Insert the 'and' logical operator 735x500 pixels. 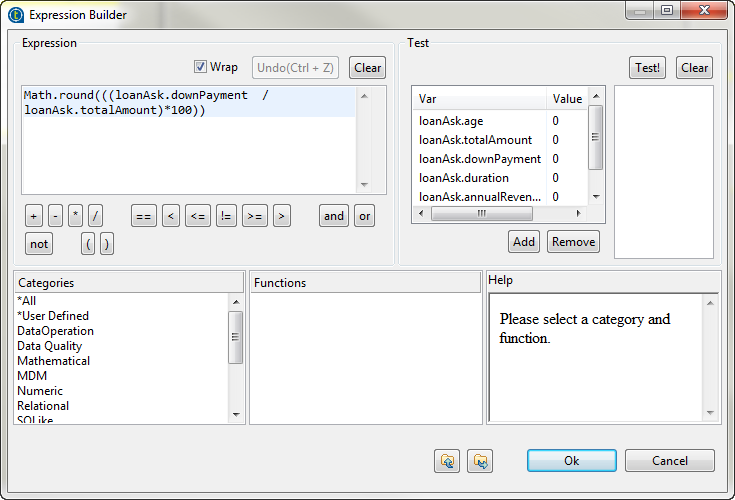click(x=334, y=215)
